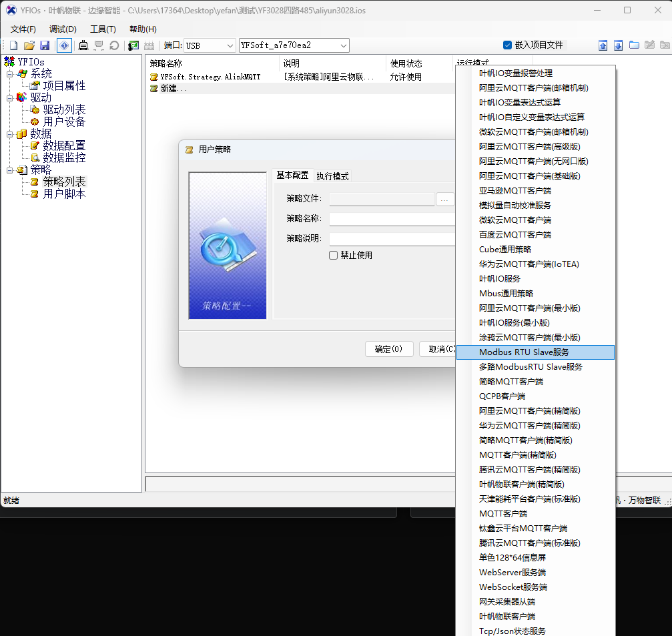Click the 确定(O) button
Screen dimensions: 672x636
pos(388,349)
